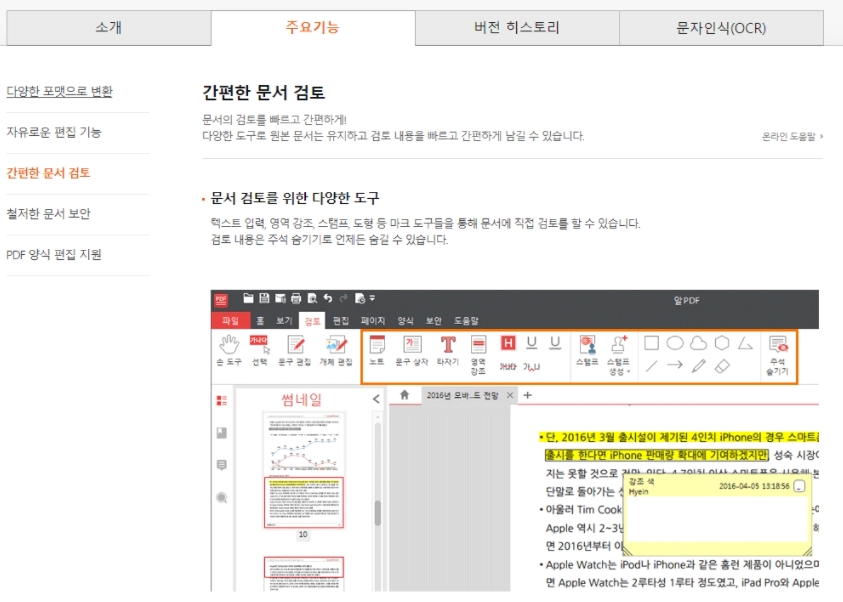Select the arrow drawing tool
This screenshot has height=602, width=843.
675,366
